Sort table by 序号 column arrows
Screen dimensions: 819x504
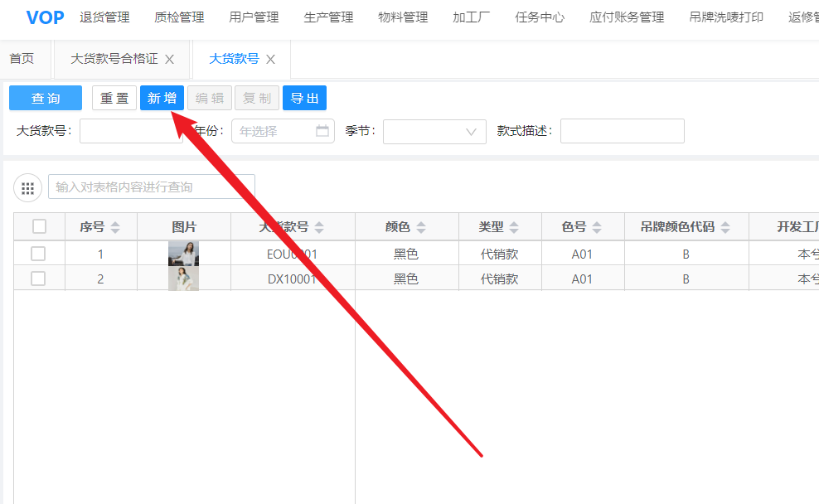(115, 227)
